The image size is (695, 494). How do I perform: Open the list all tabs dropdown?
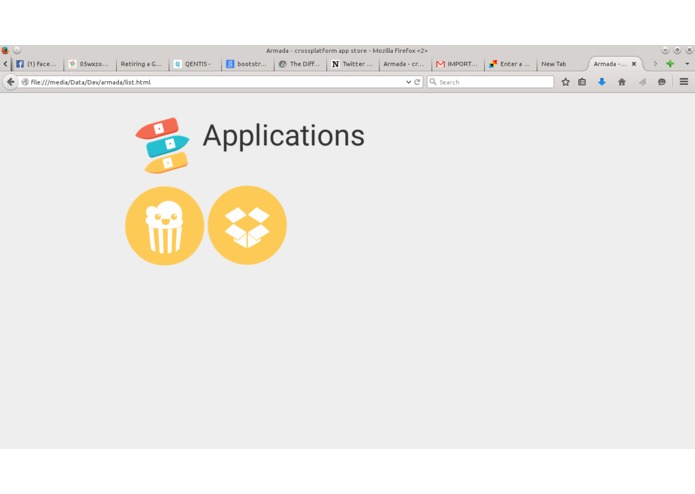click(x=687, y=64)
